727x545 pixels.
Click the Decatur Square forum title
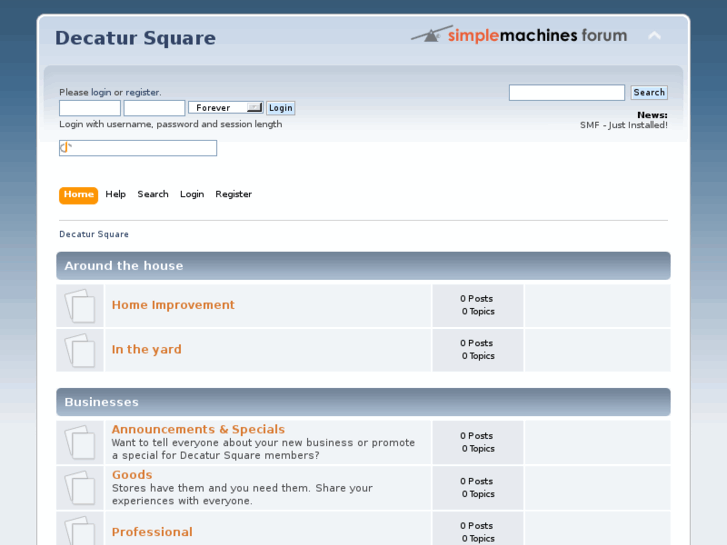click(135, 38)
